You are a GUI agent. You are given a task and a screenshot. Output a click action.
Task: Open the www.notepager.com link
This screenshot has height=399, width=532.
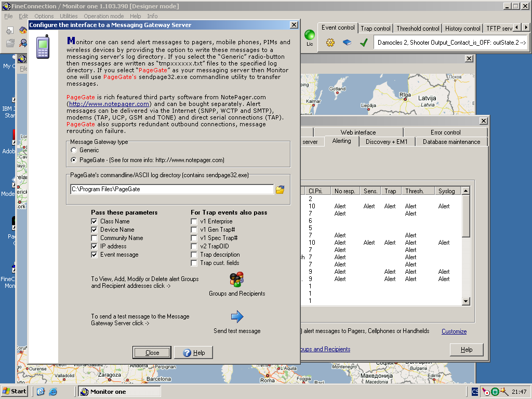109,104
